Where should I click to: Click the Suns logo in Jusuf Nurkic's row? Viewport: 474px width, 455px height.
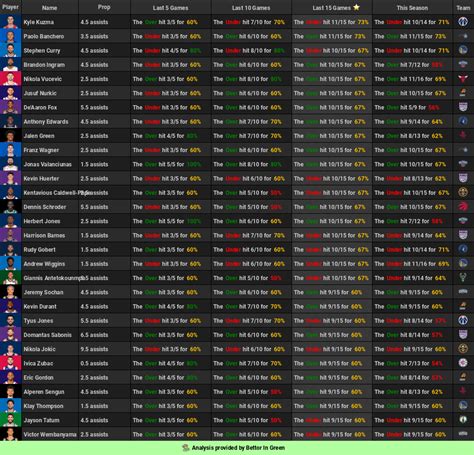(x=463, y=93)
